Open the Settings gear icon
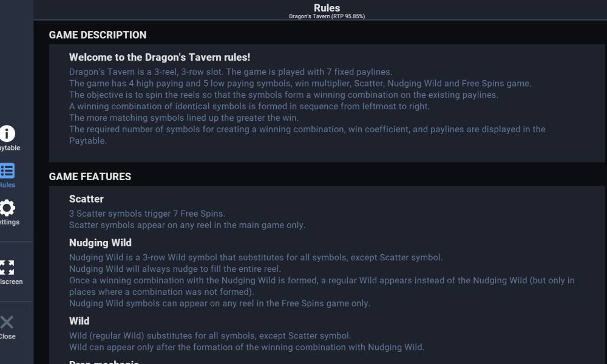The image size is (607, 364). tap(7, 208)
